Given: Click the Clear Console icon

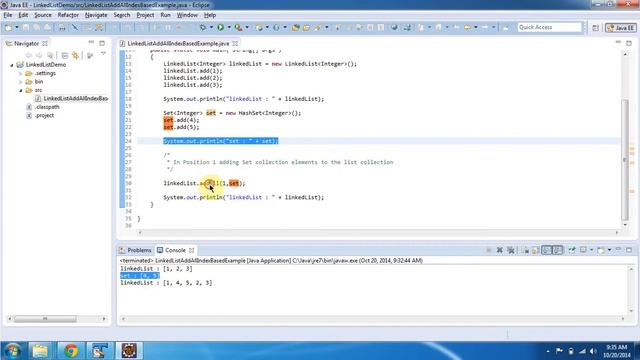Looking at the screenshot, I should [x=525, y=250].
